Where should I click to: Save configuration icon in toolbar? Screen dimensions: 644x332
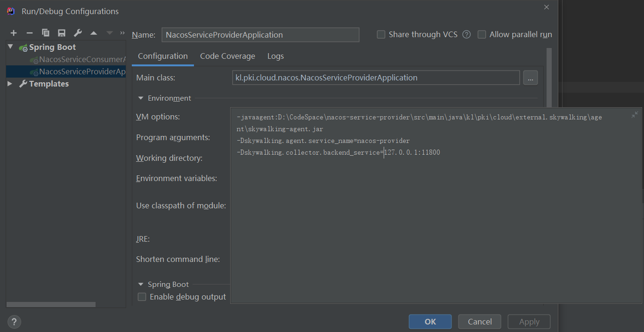[x=62, y=33]
